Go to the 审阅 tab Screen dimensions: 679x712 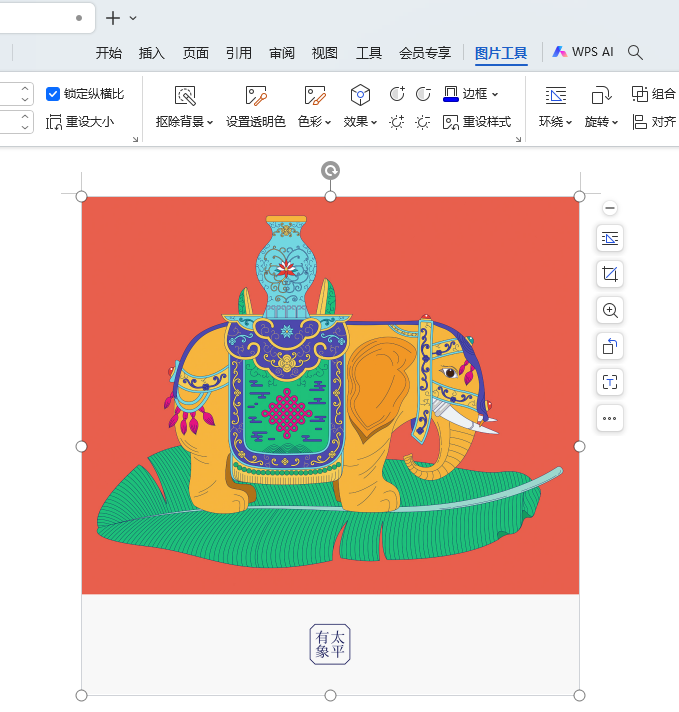click(x=282, y=53)
